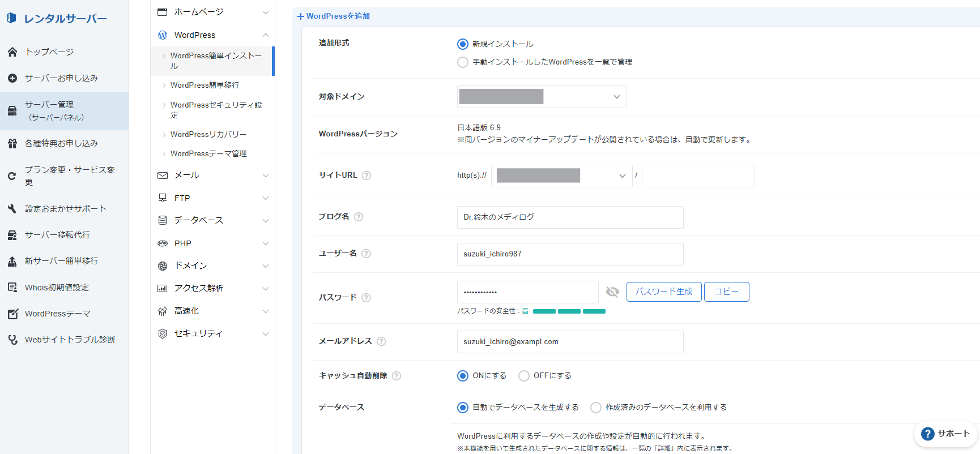980x454 pixels.
Task: Expand the ドメイン menu section
Action: (x=266, y=266)
